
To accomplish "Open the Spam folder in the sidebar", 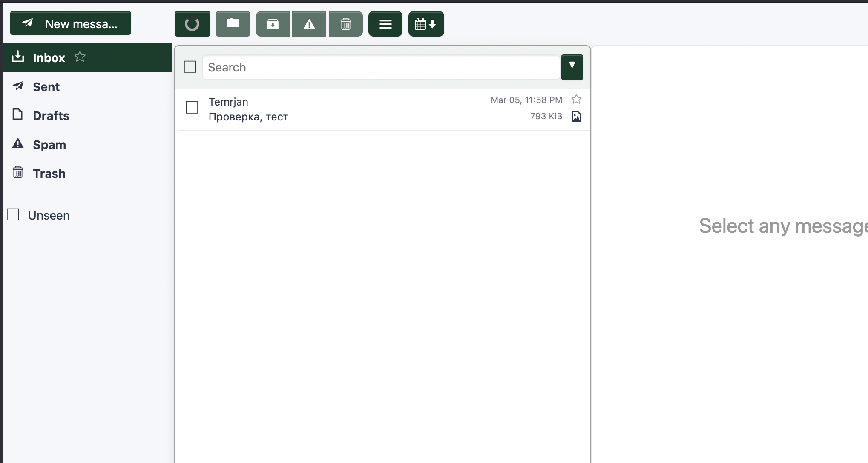I will click(x=49, y=144).
